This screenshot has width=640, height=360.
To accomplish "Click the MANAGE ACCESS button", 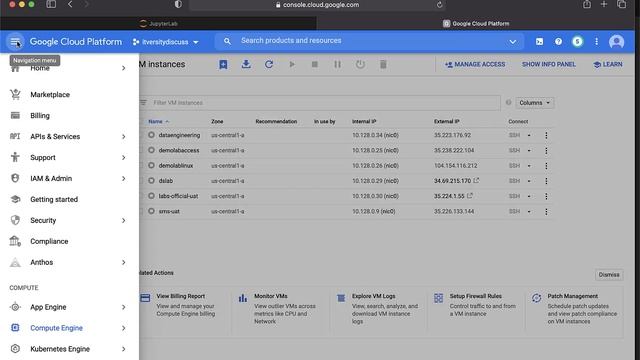I will point(475,64).
